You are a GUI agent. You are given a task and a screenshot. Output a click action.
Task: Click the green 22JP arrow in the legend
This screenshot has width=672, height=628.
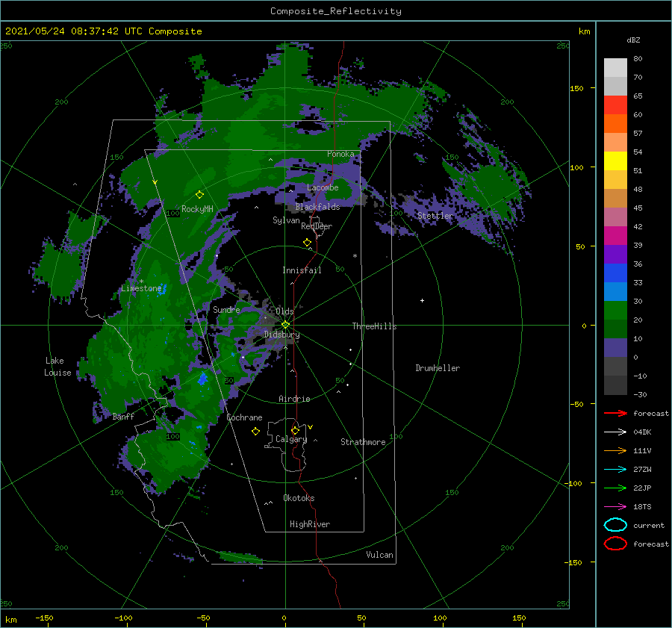615,488
